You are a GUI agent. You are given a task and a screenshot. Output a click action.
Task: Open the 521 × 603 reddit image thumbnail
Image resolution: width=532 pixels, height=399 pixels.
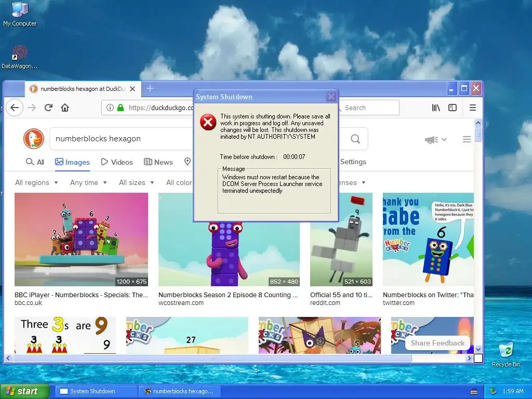pyautogui.click(x=341, y=240)
